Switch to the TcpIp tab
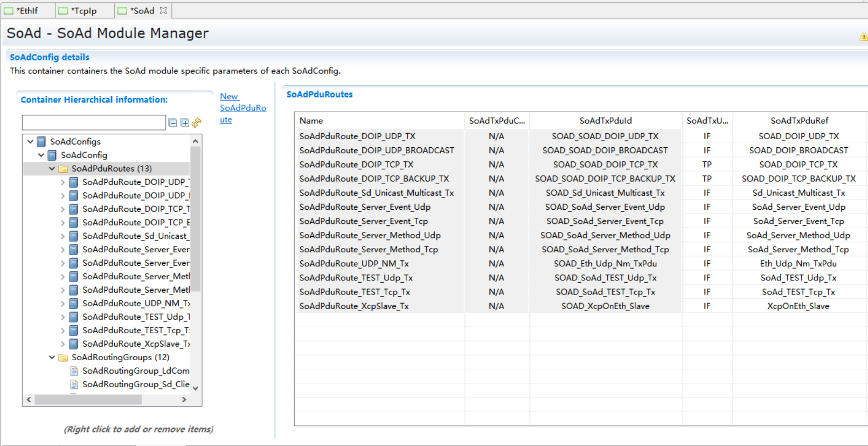The image size is (868, 446). 84,11
